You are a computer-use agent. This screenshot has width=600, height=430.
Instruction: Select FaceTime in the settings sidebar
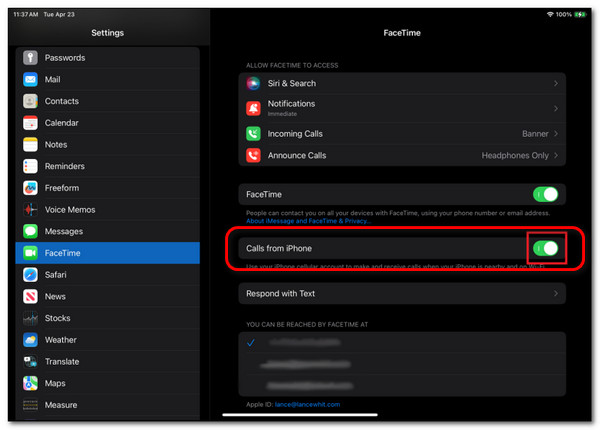pos(108,253)
